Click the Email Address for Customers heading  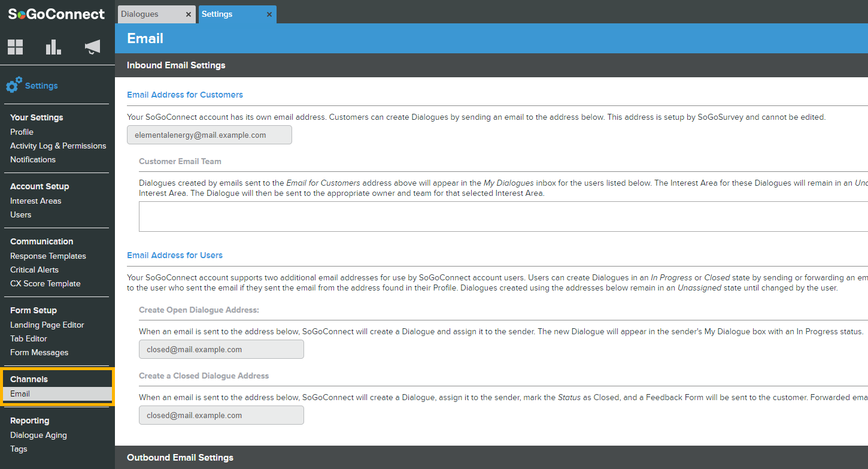pyautogui.click(x=185, y=95)
